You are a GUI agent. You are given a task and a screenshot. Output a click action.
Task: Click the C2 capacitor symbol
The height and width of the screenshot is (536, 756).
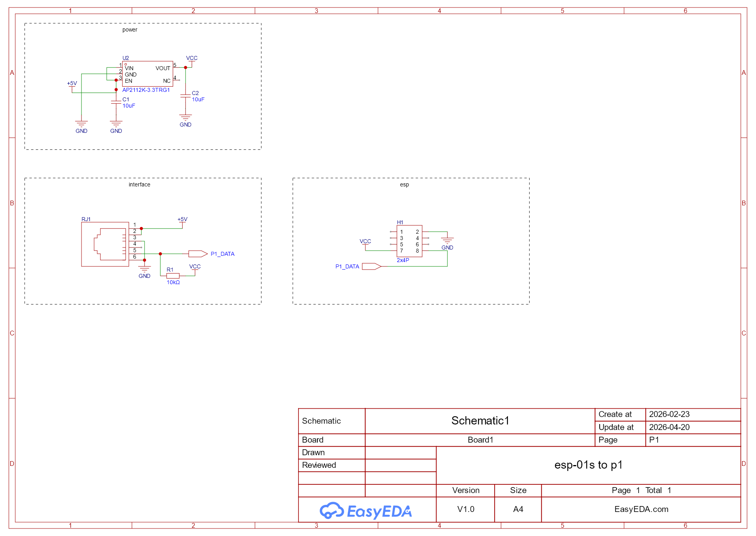pyautogui.click(x=185, y=96)
